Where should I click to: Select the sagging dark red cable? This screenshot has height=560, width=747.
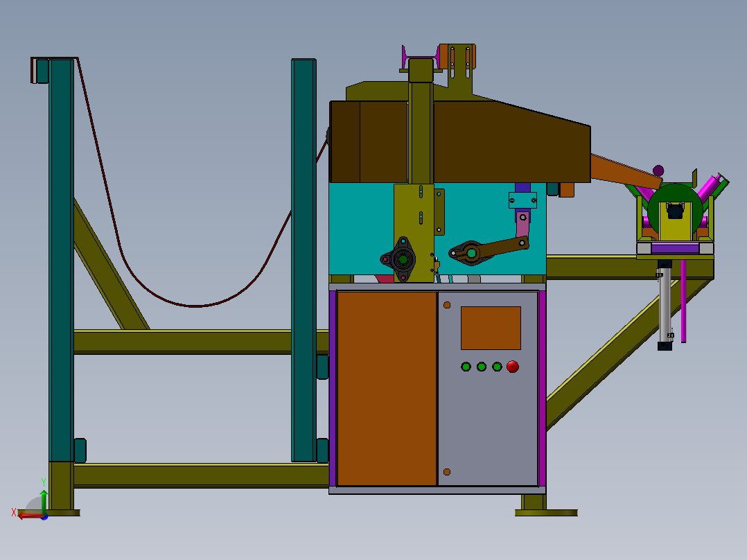(194, 305)
